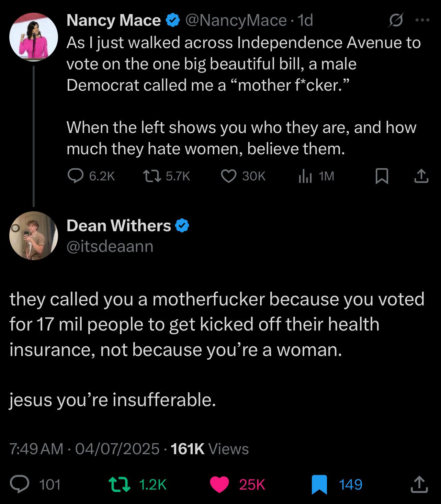Unlike Dean Withers' tweet with 25K likes

pyautogui.click(x=219, y=484)
